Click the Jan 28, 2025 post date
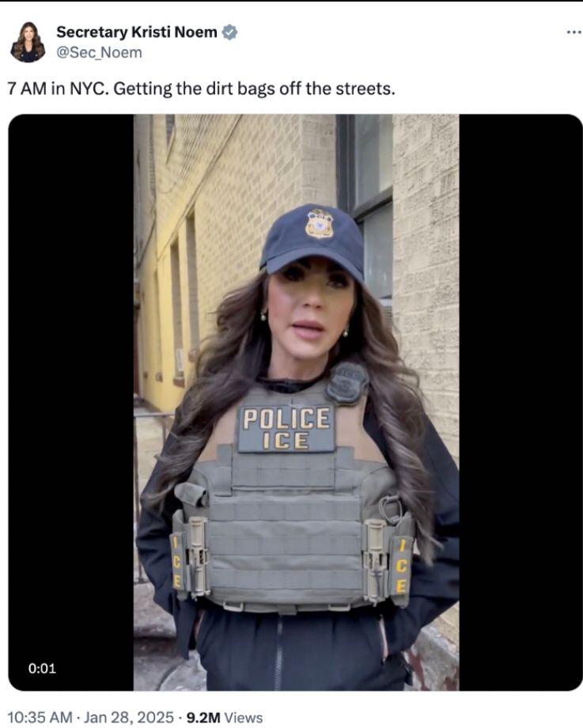 (129, 717)
